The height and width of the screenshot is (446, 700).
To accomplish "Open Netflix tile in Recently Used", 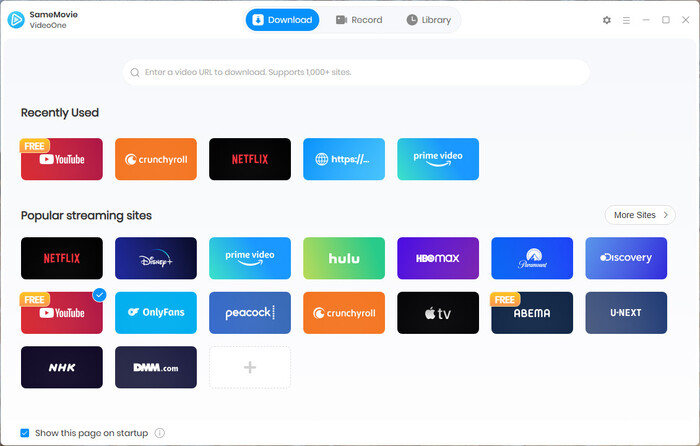I will pyautogui.click(x=250, y=159).
